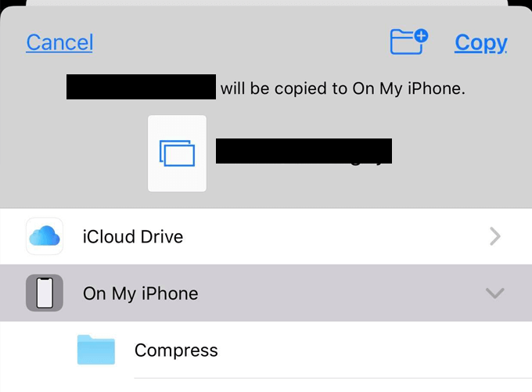Viewport: 532px width, 392px height.
Task: Collapse On My iPhone with down chevron
Action: pos(494,293)
